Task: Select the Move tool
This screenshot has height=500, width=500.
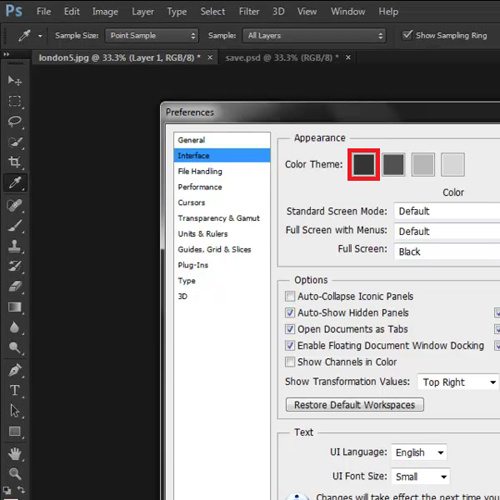Action: point(15,80)
